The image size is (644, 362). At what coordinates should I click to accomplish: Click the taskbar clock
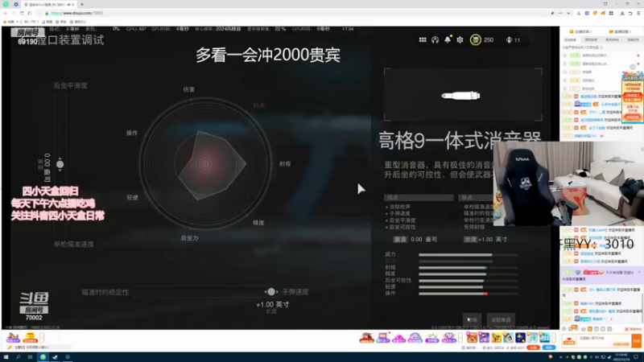[x=621, y=357]
